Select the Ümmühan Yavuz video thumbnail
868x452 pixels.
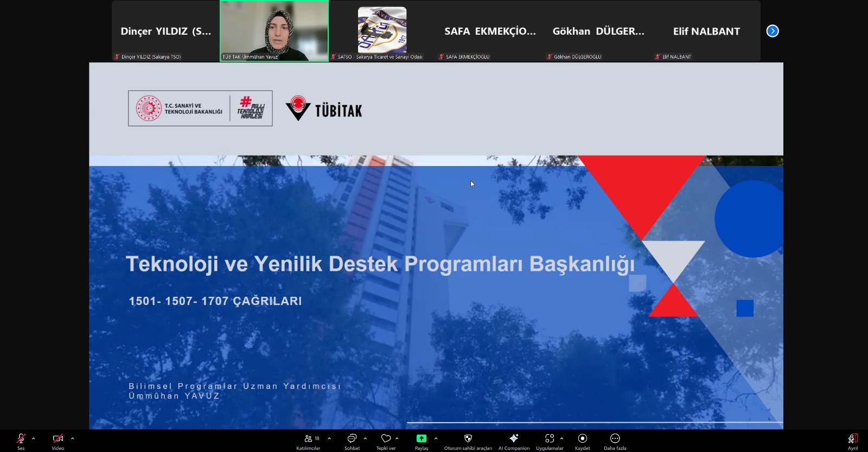(x=274, y=31)
